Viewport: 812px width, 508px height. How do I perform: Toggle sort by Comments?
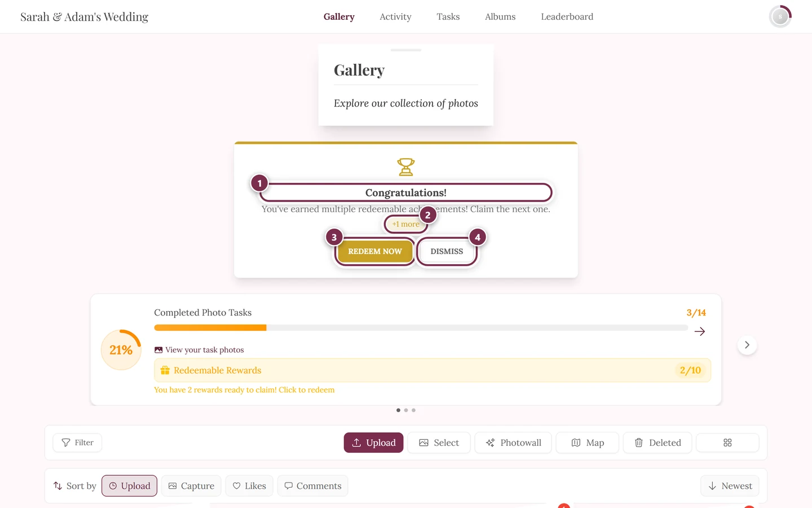point(312,485)
